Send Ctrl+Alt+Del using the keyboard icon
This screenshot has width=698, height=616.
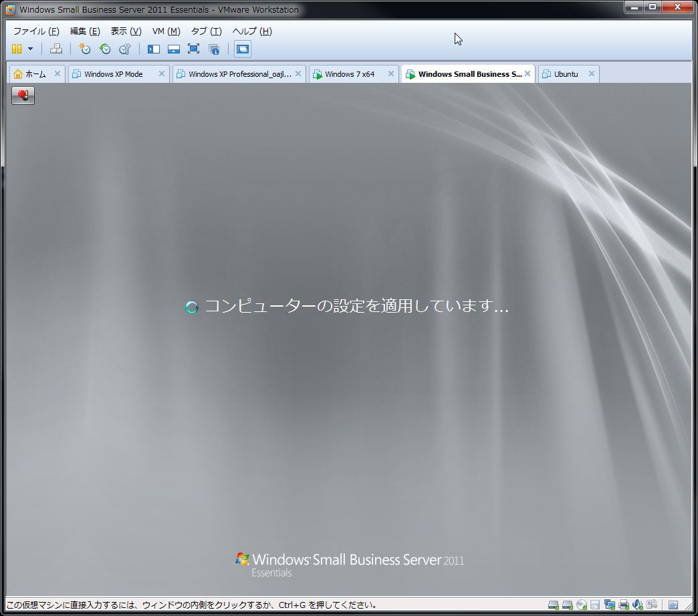coord(56,49)
